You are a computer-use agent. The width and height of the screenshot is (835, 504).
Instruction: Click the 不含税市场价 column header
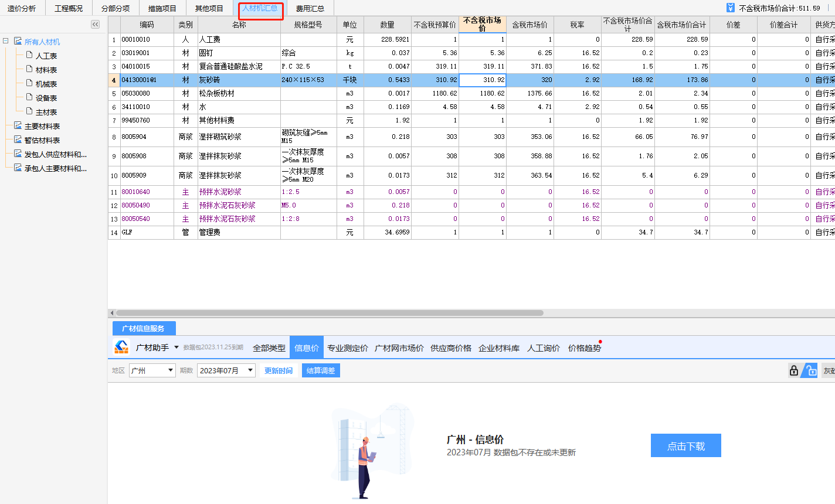tap(482, 25)
